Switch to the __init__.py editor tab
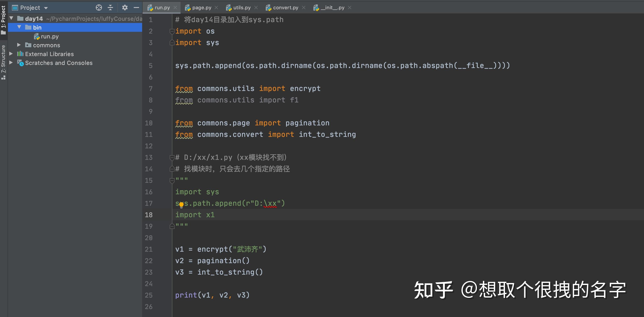Screen dimensions: 644x317 tap(333, 8)
